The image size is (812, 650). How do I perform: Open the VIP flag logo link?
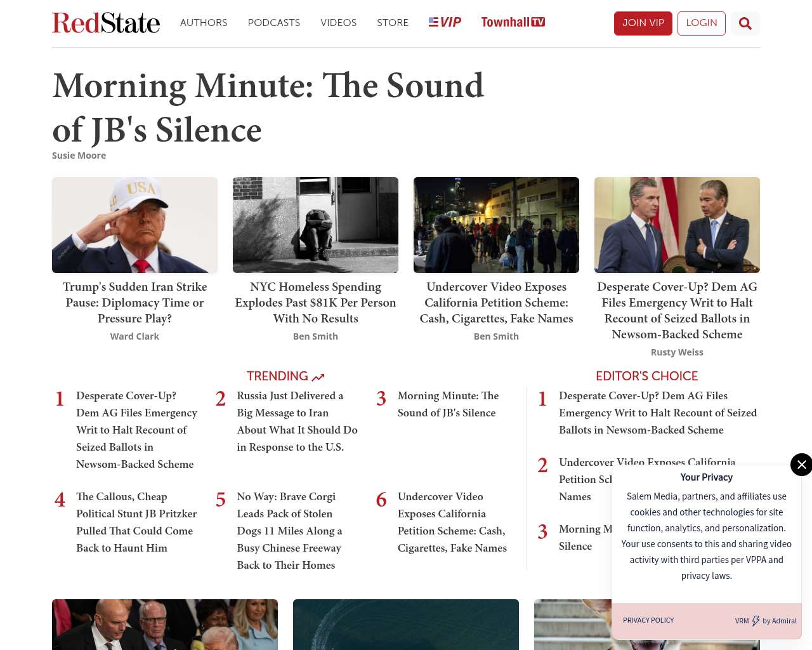click(445, 22)
